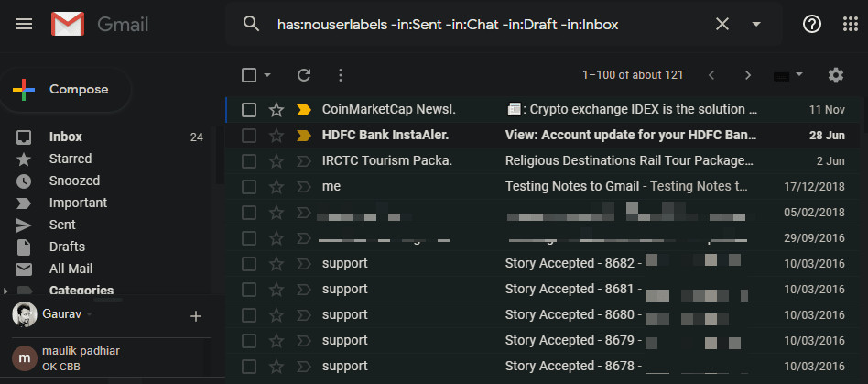The height and width of the screenshot is (384, 868).
Task: Open the Support help icon
Action: tap(811, 24)
